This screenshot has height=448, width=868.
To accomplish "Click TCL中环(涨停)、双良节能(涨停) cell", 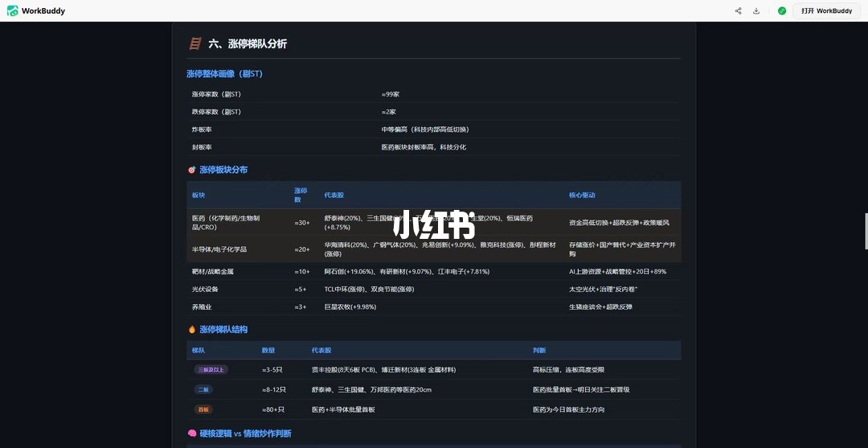I will pyautogui.click(x=369, y=289).
